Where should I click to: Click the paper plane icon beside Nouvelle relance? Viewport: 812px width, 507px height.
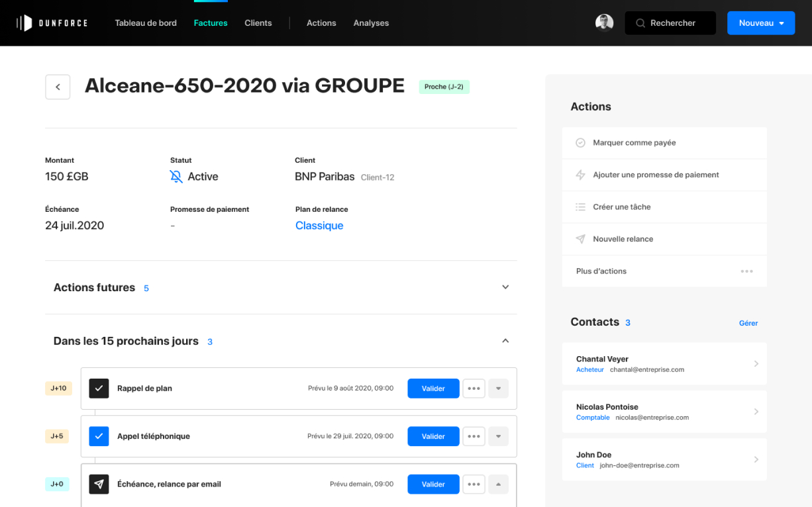[580, 239]
